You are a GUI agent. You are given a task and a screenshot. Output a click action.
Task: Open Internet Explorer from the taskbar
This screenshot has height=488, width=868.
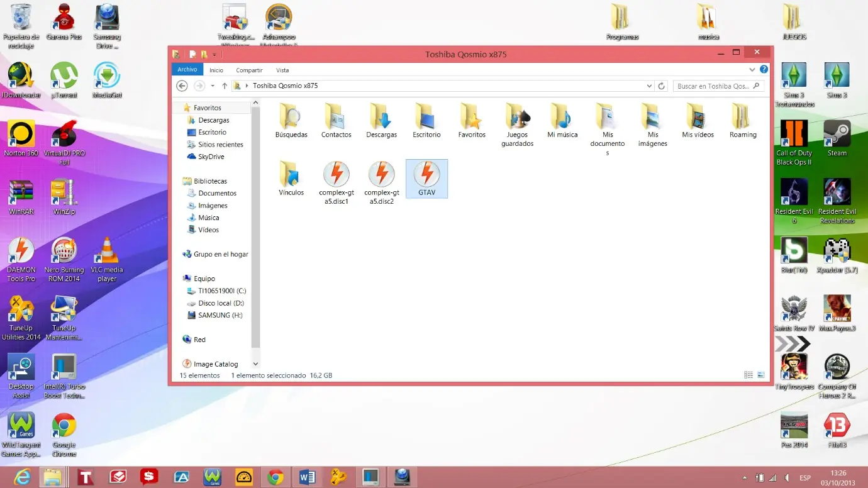pos(21,477)
